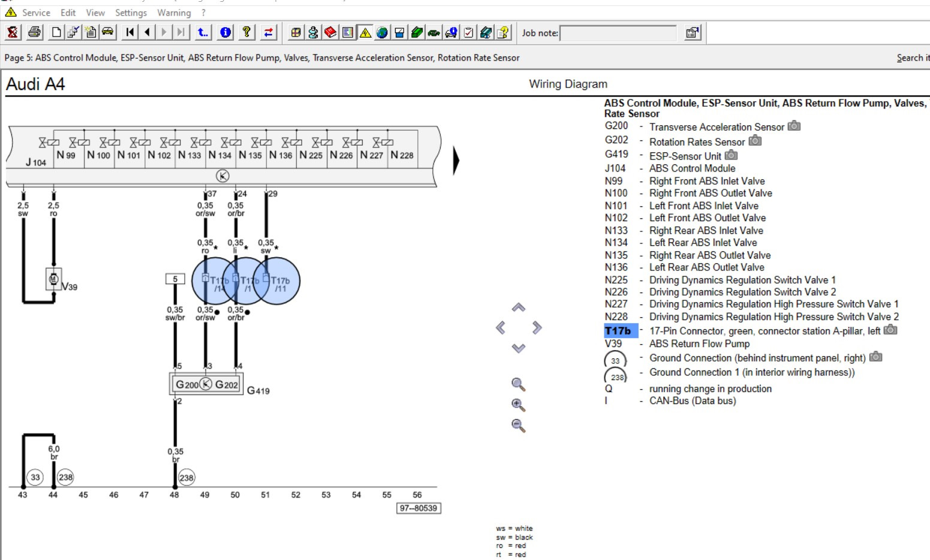Click the previous page arrow in toolbar
Viewport: 930px width, 560px height.
tap(147, 32)
